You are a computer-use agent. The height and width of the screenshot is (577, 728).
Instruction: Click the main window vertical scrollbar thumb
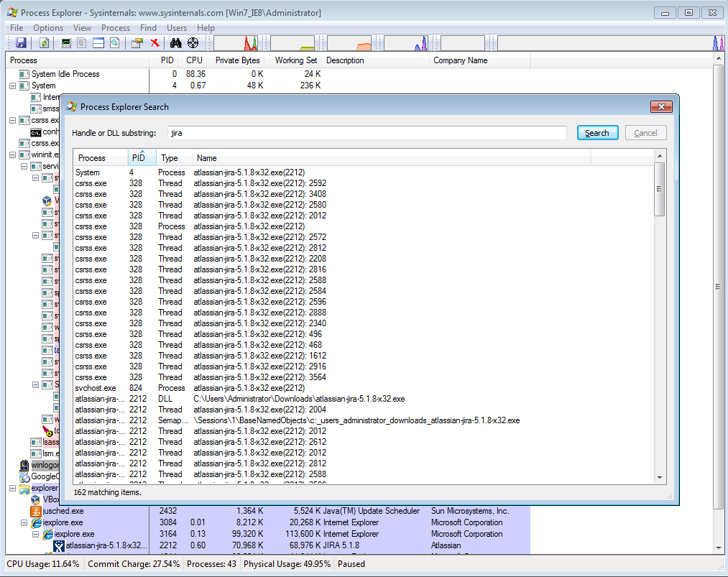pyautogui.click(x=718, y=287)
